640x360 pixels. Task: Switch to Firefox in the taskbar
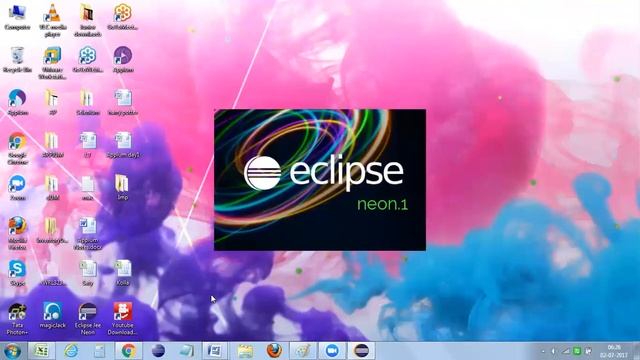[x=274, y=351]
